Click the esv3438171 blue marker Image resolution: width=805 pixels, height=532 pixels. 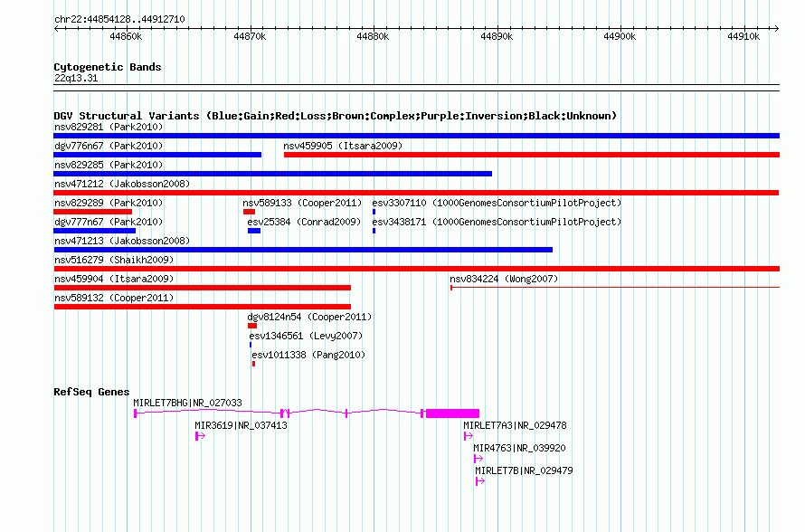tap(374, 231)
